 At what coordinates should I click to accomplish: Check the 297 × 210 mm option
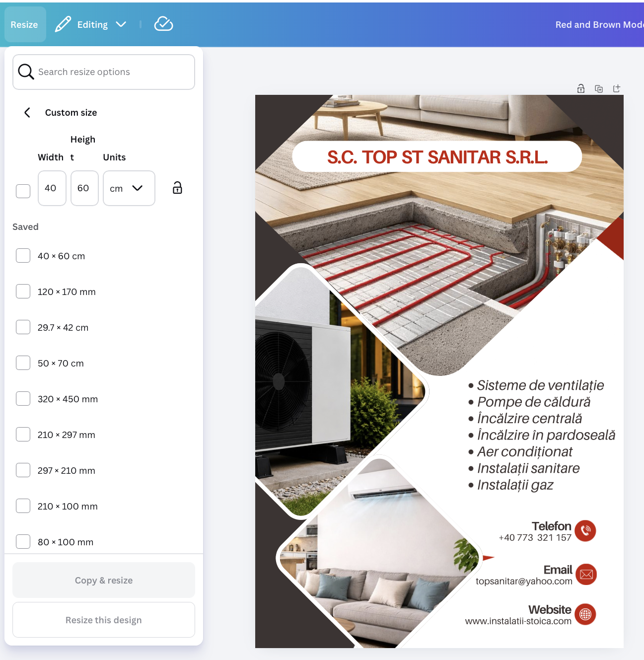(23, 470)
